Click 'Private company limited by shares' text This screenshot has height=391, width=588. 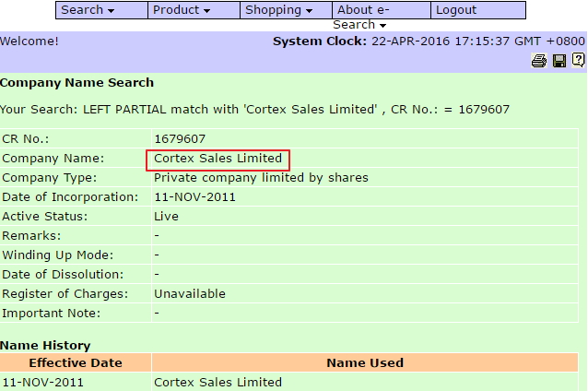[x=261, y=178]
